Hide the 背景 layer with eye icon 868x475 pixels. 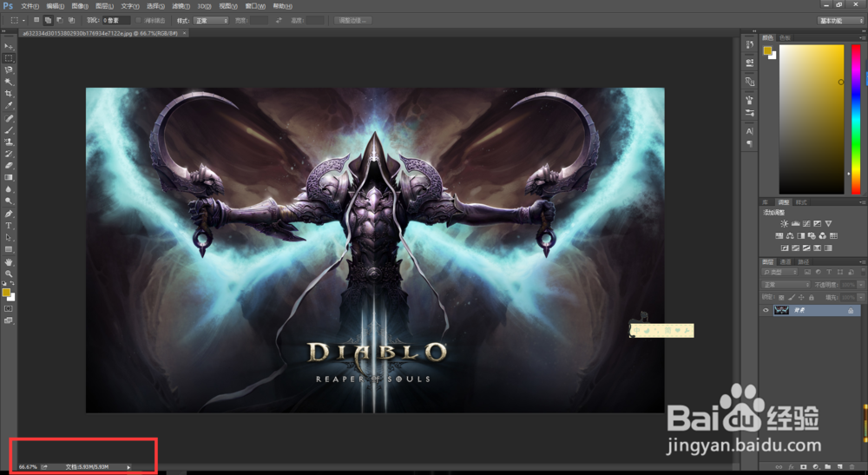click(x=766, y=311)
